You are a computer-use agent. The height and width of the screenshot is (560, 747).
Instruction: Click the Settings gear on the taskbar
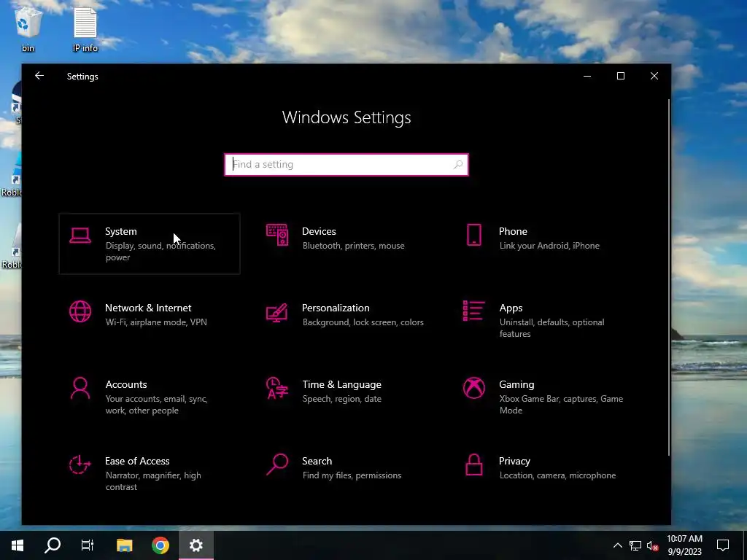click(x=196, y=545)
